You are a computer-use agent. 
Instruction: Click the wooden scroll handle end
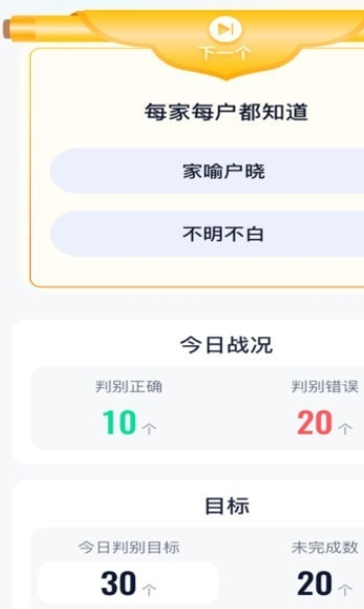pyautogui.click(x=7, y=29)
